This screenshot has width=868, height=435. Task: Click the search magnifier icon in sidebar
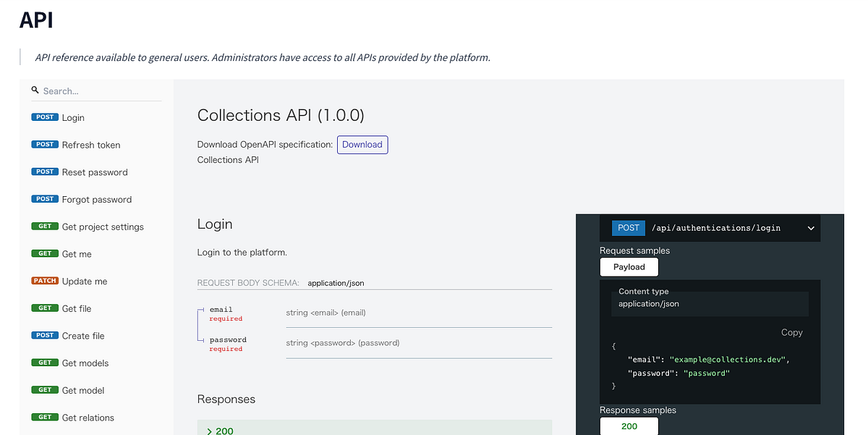click(35, 90)
